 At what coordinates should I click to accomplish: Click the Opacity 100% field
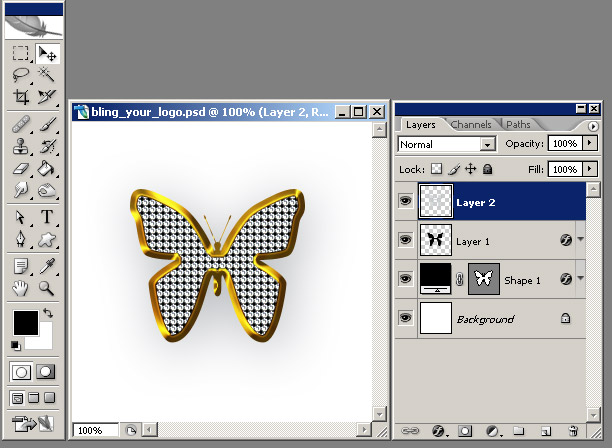click(565, 143)
